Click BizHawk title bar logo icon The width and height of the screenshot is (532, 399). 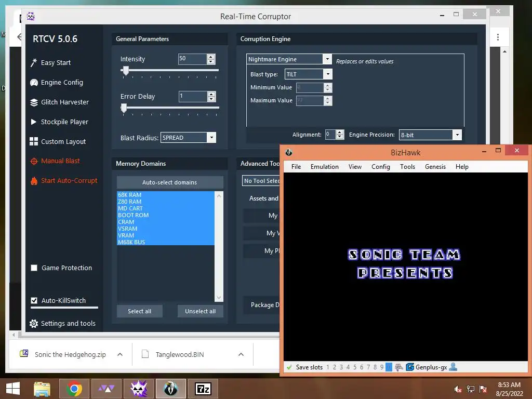click(x=289, y=152)
